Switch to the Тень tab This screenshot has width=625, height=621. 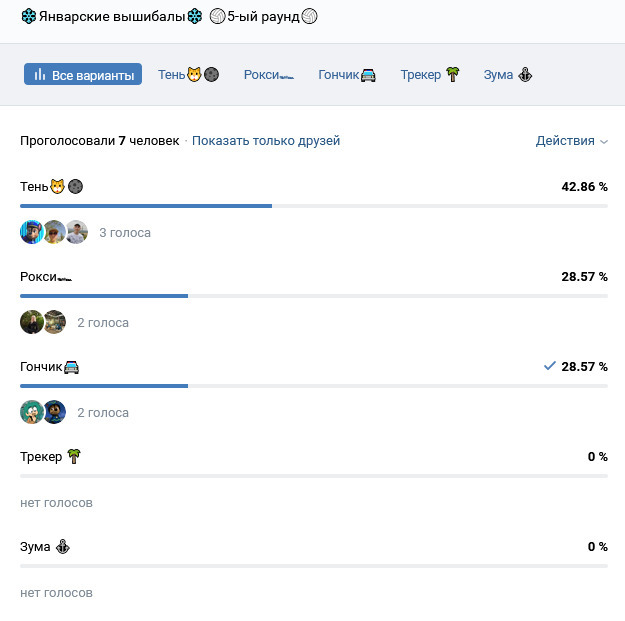coord(188,75)
